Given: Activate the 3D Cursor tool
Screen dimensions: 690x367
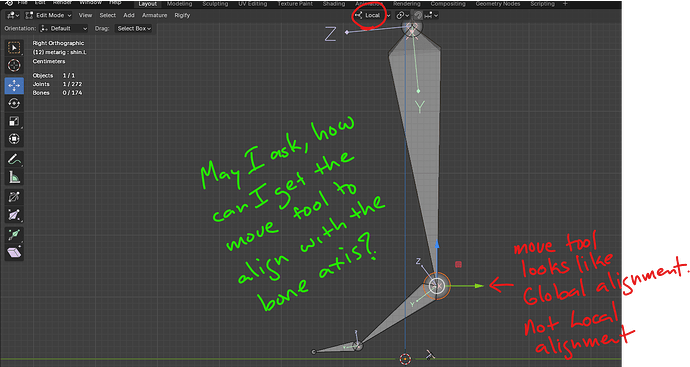Looking at the screenshot, I should tap(14, 65).
